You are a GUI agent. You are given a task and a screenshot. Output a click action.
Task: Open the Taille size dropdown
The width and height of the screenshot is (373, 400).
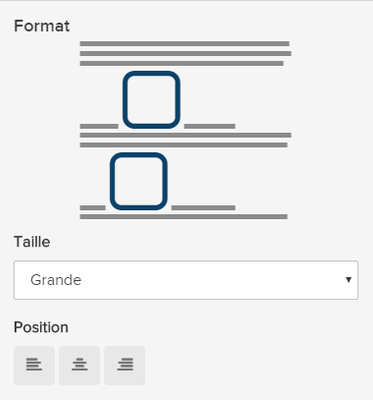[x=186, y=280]
